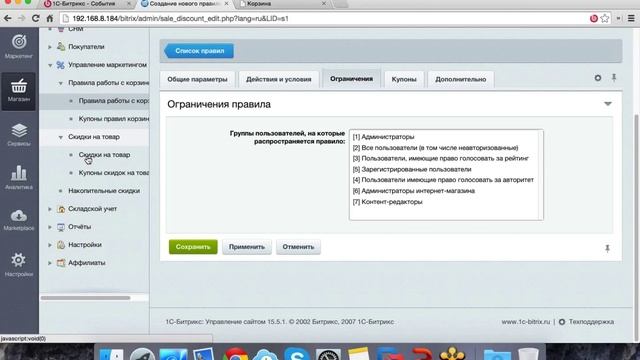This screenshot has height=360, width=640.
Task: Open the Сервисы layers icon
Action: pyautogui.click(x=19, y=134)
